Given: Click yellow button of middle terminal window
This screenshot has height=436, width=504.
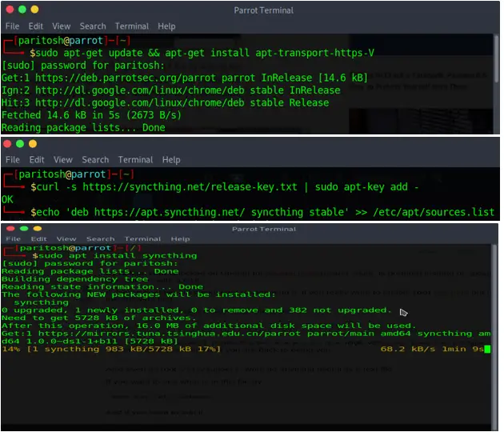Looking at the screenshot, I should click(33, 144).
